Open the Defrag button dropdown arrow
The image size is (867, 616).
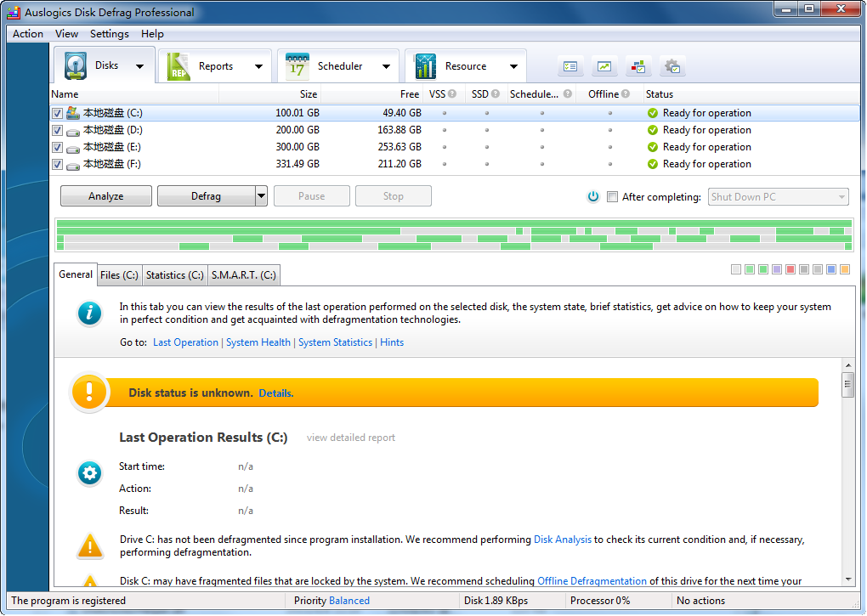261,196
